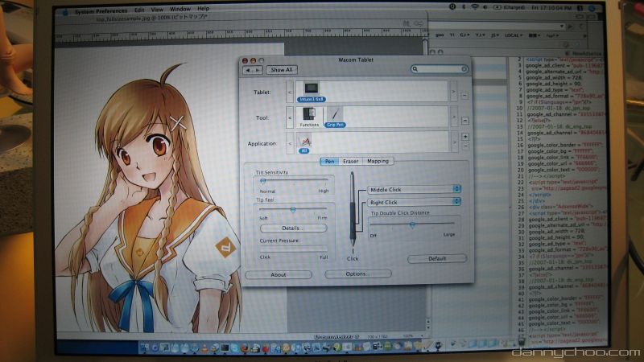Click the back arrow in the toolbar
Viewport: 644px width, 362px height.
(248, 70)
